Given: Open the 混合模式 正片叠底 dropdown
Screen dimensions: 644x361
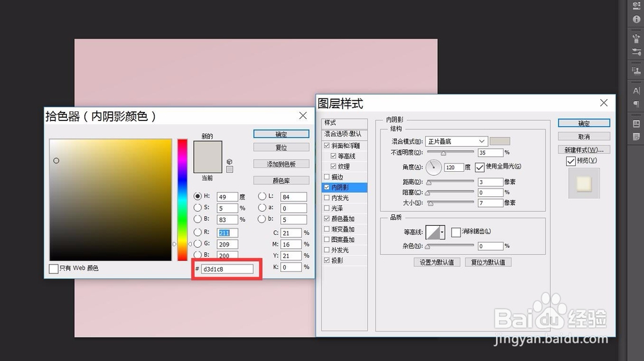Looking at the screenshot, I should tap(457, 141).
